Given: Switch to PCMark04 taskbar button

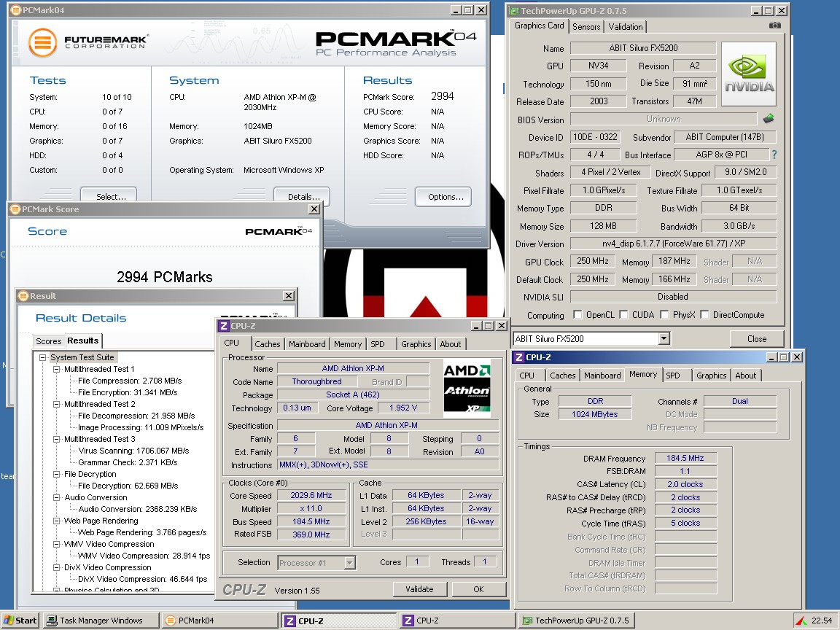Looking at the screenshot, I should [219, 621].
